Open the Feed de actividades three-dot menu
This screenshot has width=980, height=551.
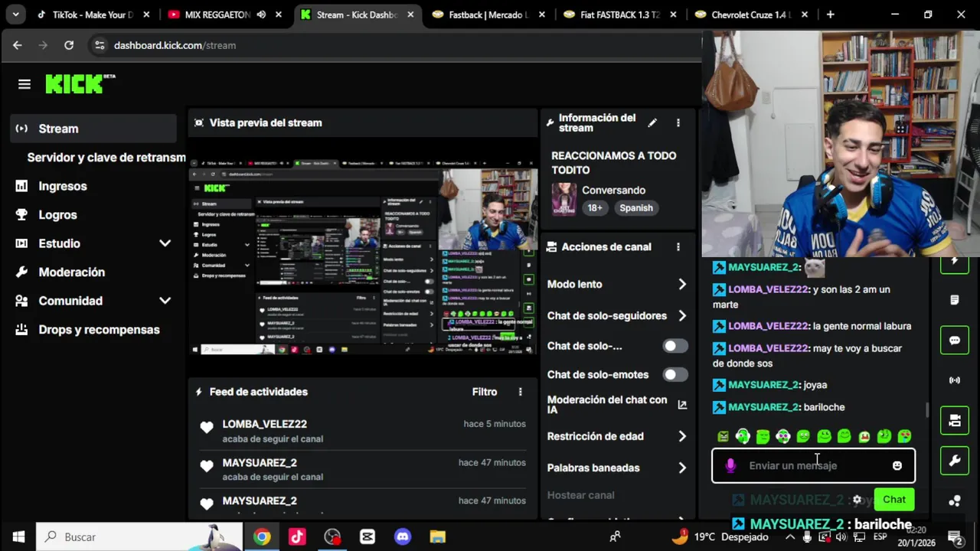pyautogui.click(x=521, y=392)
